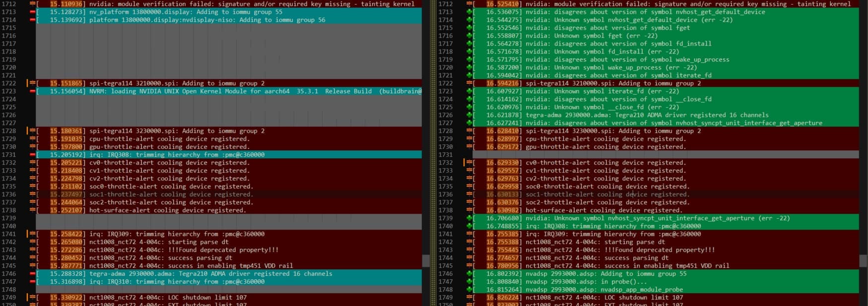The height and width of the screenshot is (306, 868).
Task: Click green plus marker beside timestamp 16.802392
Action: 469,274
